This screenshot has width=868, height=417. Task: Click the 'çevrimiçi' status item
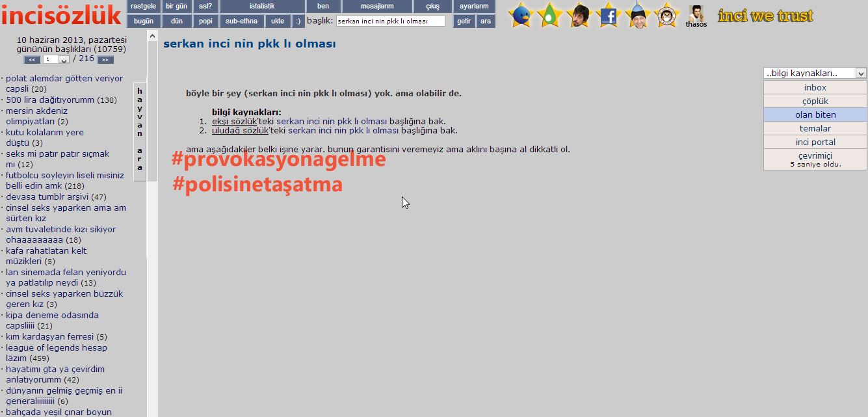point(815,159)
